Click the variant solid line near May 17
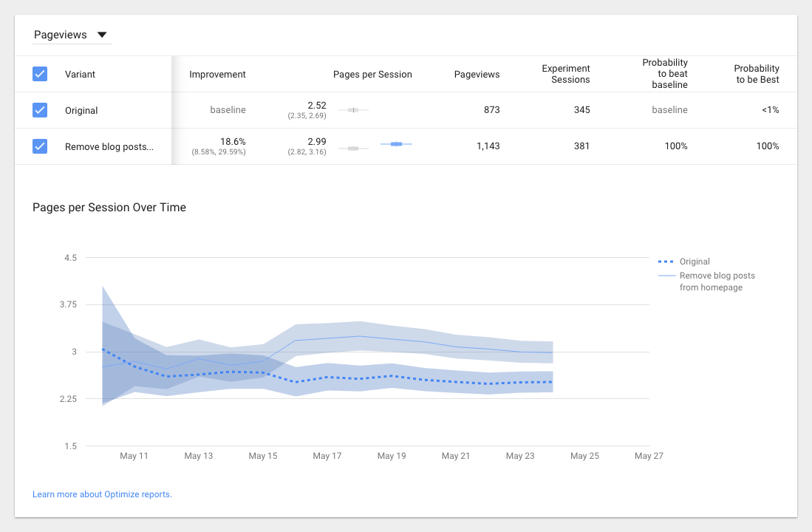The width and height of the screenshot is (812, 532). pos(327,339)
